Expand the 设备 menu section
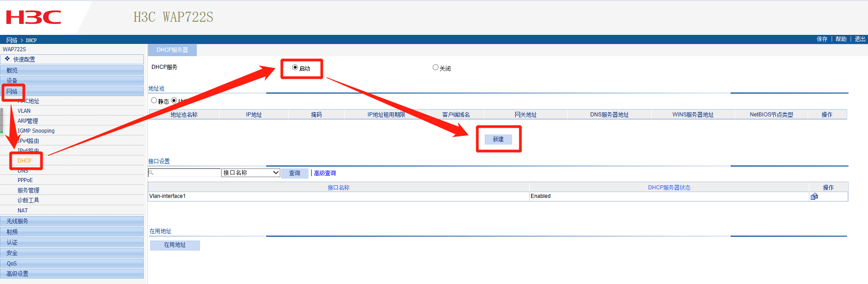This screenshot has height=284, width=868. pos(72,81)
